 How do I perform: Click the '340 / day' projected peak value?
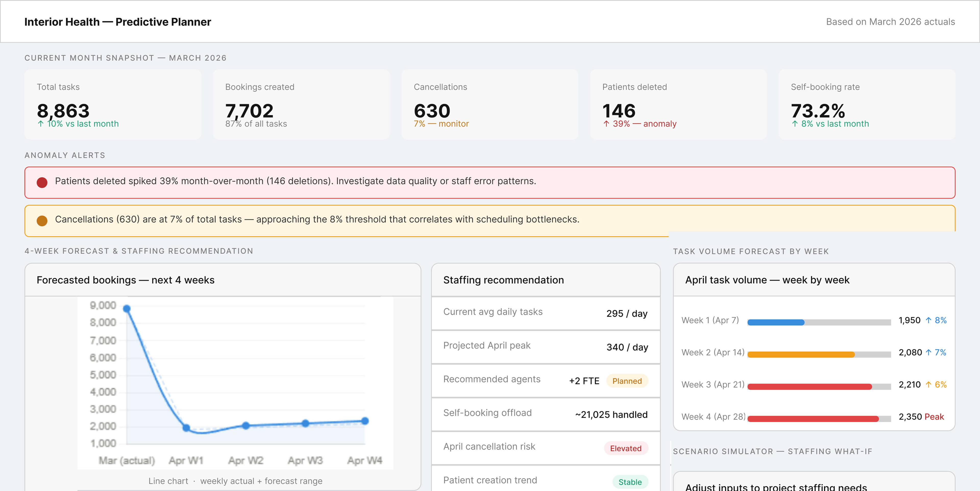pos(627,347)
